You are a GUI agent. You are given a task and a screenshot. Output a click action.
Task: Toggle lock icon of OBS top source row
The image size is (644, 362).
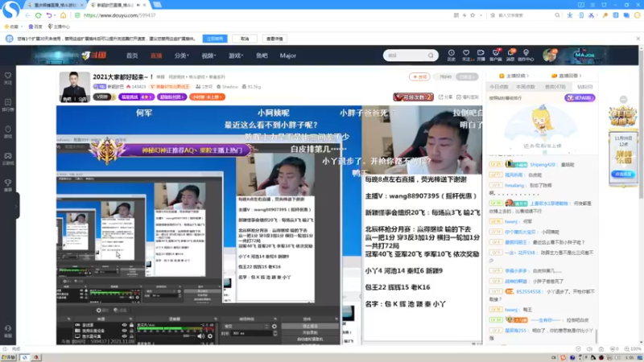click(x=131, y=325)
